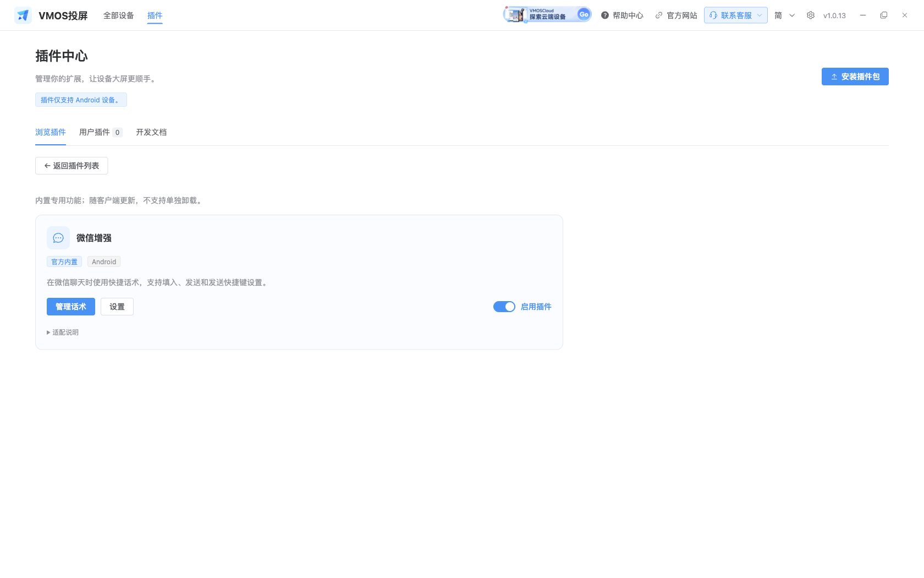
Task: Click the 插件中心 page heading
Action: (62, 56)
